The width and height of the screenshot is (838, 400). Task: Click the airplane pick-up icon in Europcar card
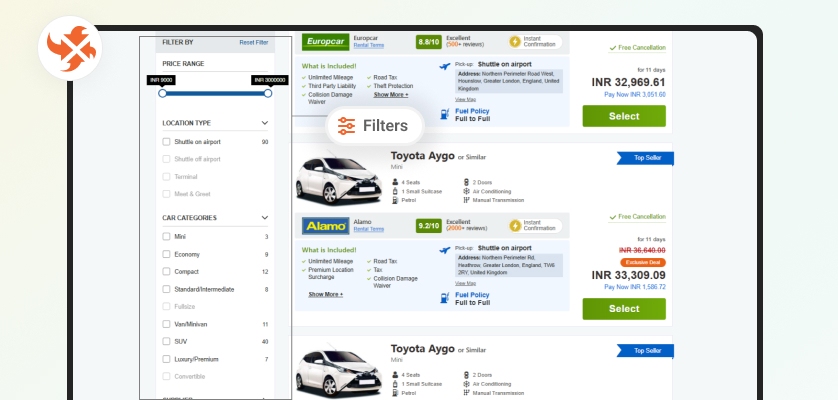(x=445, y=66)
